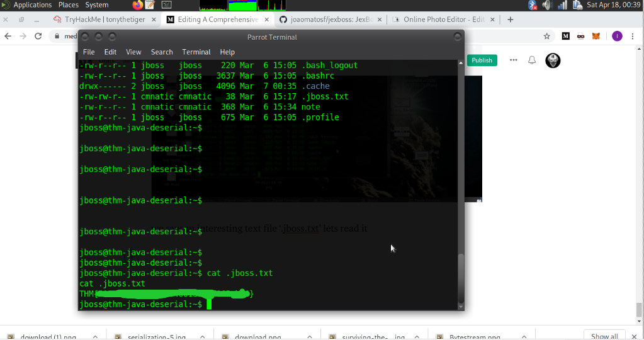The height and width of the screenshot is (340, 644).
Task: Open the MetaMask fox extension
Action: point(596,36)
